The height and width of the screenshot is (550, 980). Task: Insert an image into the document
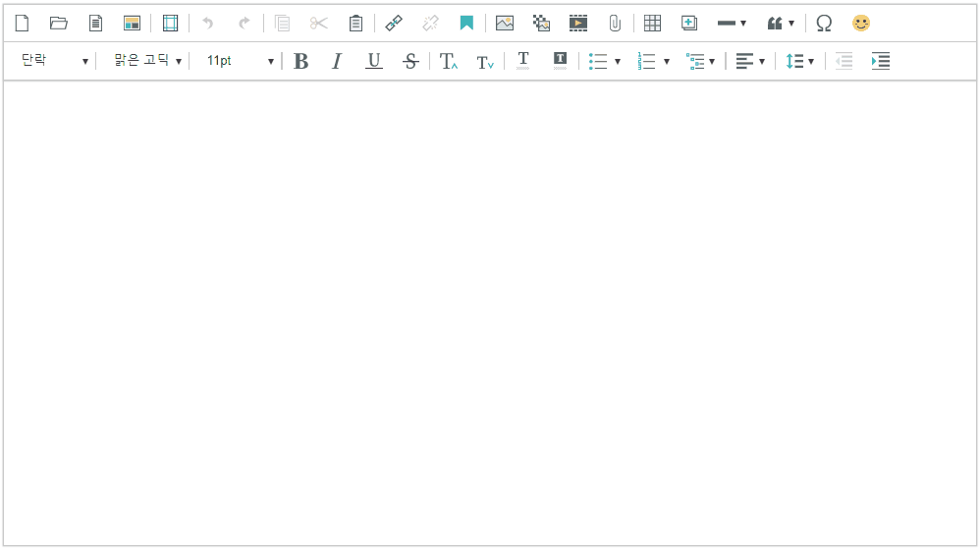pyautogui.click(x=505, y=23)
